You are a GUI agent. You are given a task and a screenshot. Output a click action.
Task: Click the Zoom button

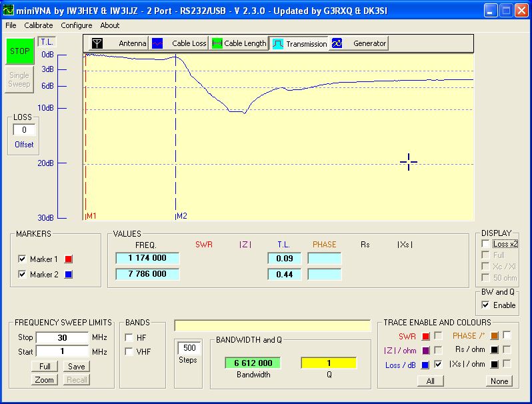45,379
